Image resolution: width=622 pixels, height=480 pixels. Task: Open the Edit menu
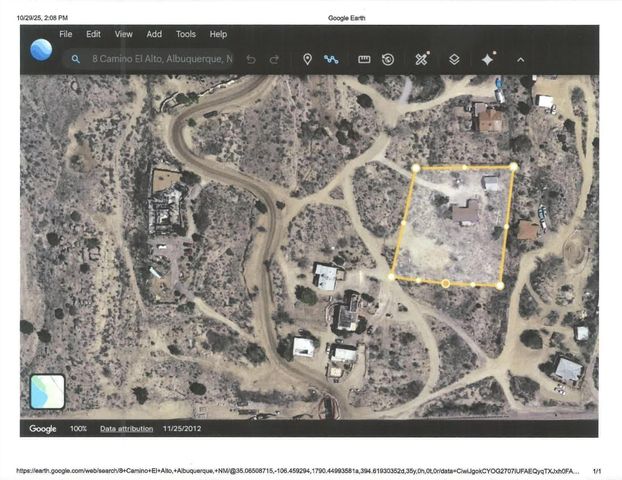(93, 34)
